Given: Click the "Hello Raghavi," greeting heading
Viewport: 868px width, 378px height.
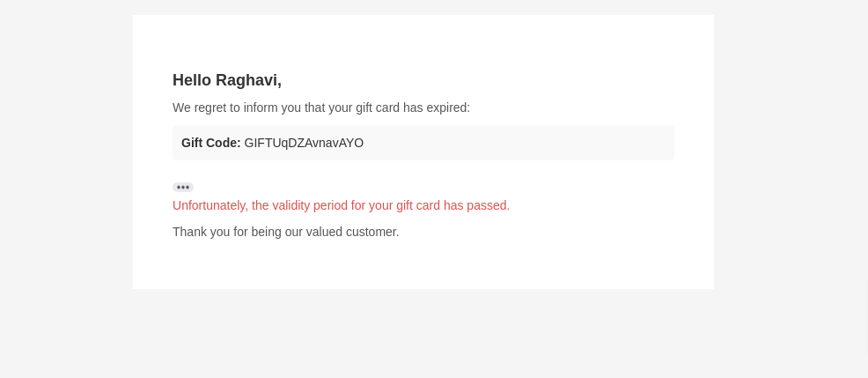Looking at the screenshot, I should (x=227, y=80).
